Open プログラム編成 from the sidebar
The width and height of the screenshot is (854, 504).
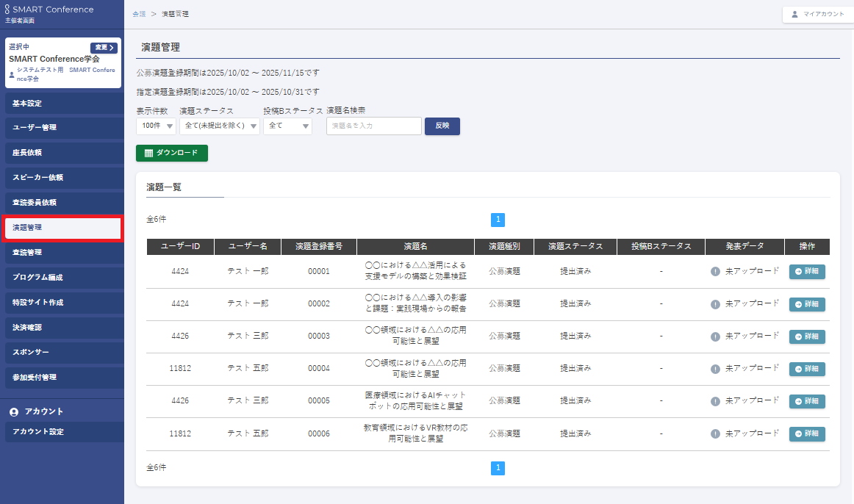pos(62,277)
